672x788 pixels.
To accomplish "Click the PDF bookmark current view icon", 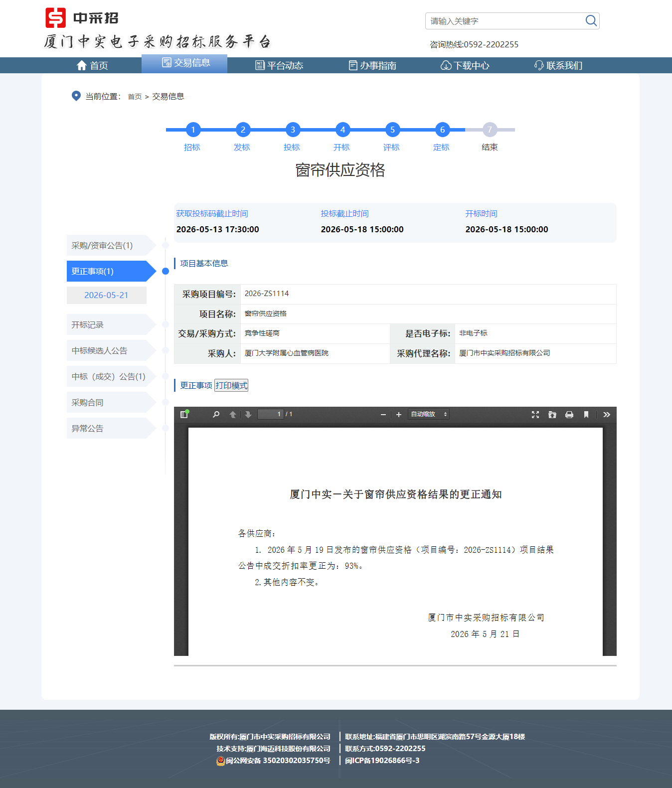I will pyautogui.click(x=586, y=414).
